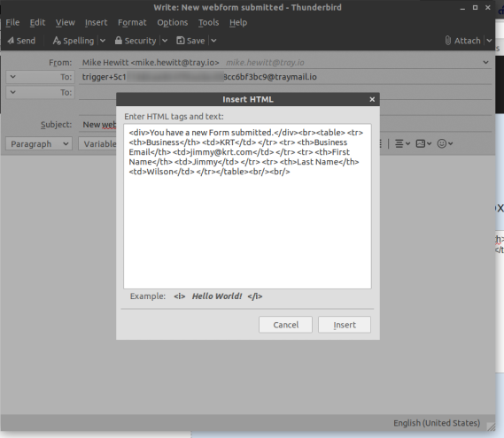
Task: Click the traymail.io recipient address field
Action: pos(285,77)
